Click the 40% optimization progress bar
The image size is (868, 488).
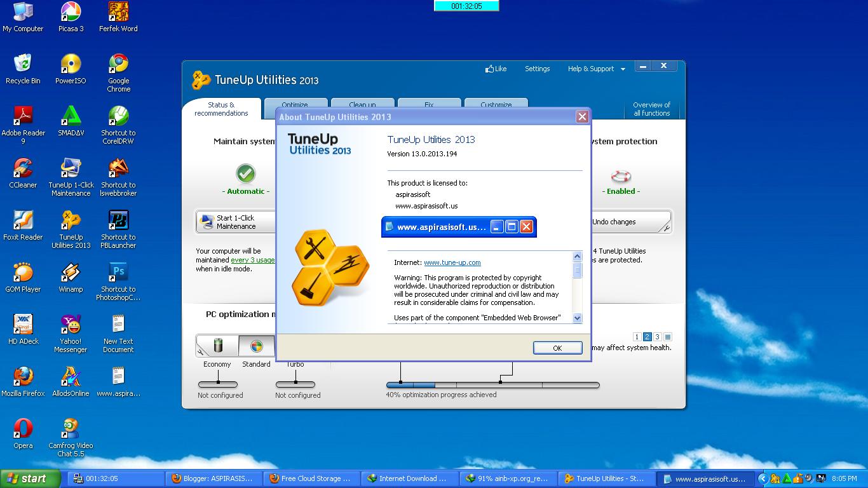[492, 384]
